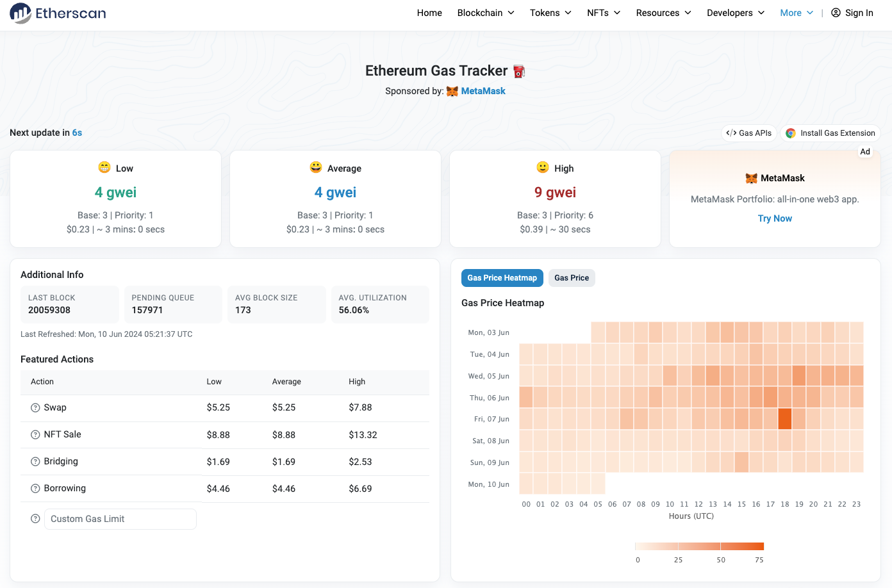Click Avg Utilization value 56.06%
This screenshot has width=892, height=588.
354,310
